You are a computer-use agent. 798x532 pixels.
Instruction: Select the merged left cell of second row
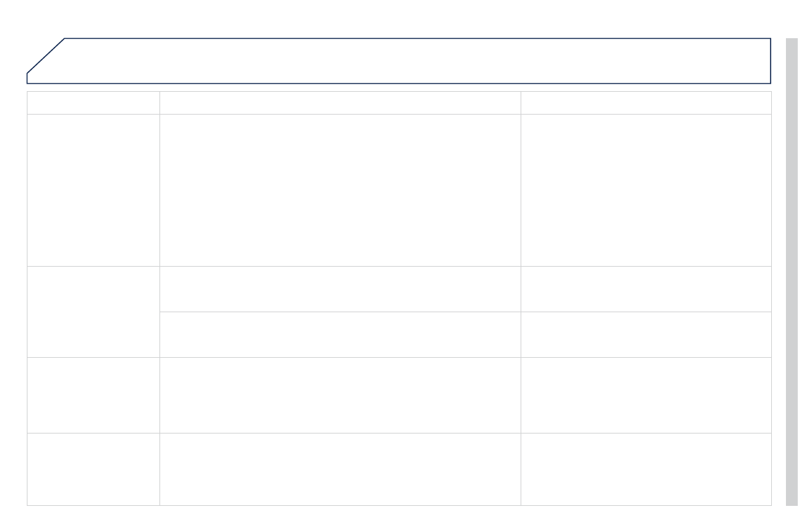pyautogui.click(x=93, y=312)
